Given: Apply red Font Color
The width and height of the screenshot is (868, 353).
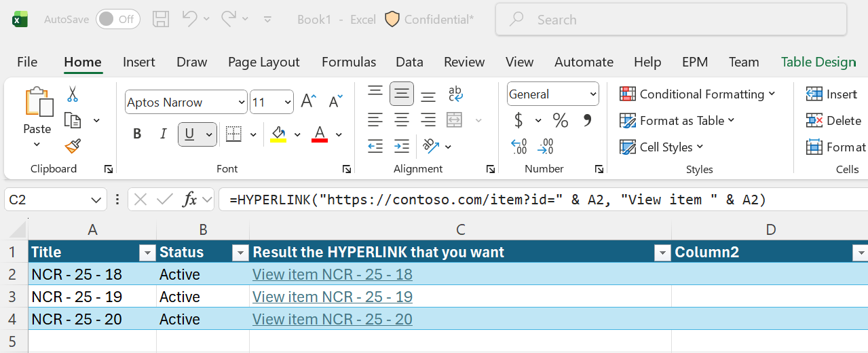Looking at the screenshot, I should [320, 134].
